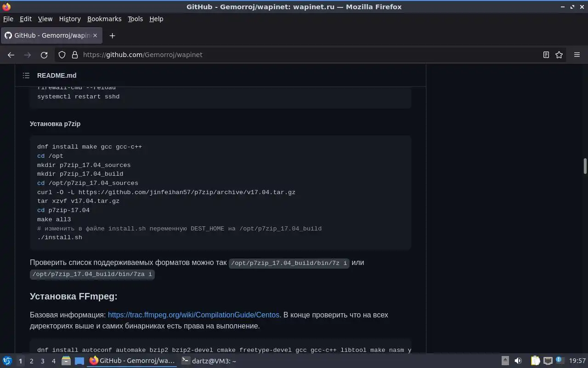Open the removable media tray icon

tap(505, 361)
